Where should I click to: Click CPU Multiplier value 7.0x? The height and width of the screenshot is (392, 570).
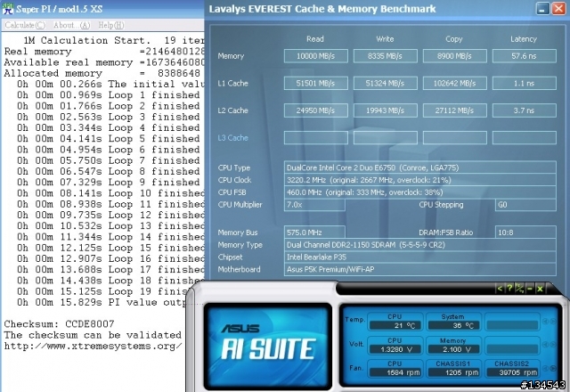pyautogui.click(x=314, y=205)
